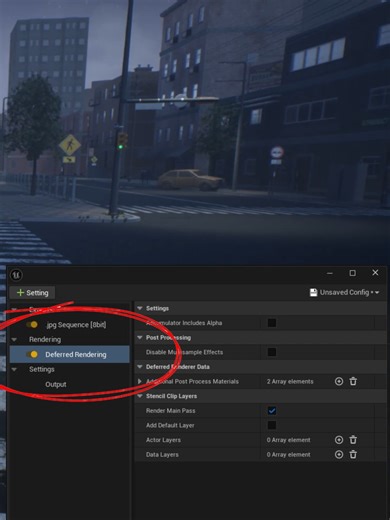Select the Output setting entry
This screenshot has height=520, width=390.
click(56, 384)
